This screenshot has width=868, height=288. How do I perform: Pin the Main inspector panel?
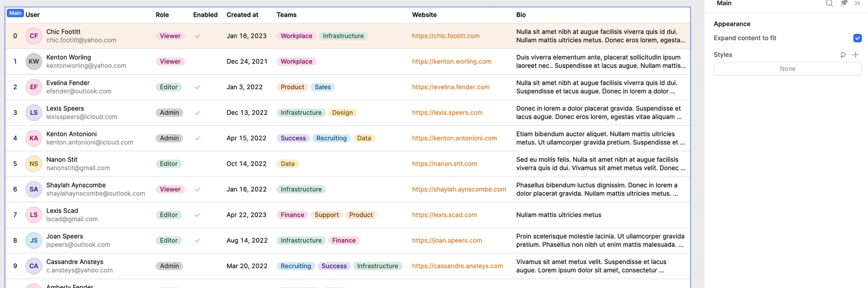844,3
